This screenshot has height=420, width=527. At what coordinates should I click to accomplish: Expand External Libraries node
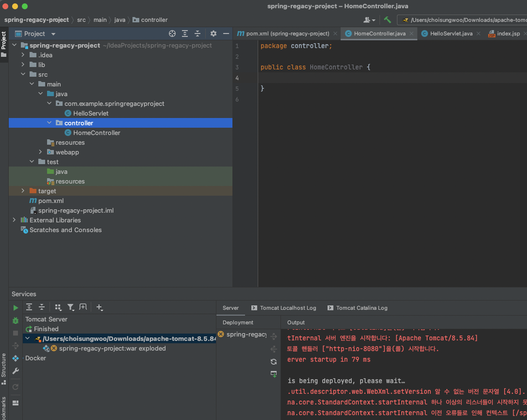pos(14,220)
